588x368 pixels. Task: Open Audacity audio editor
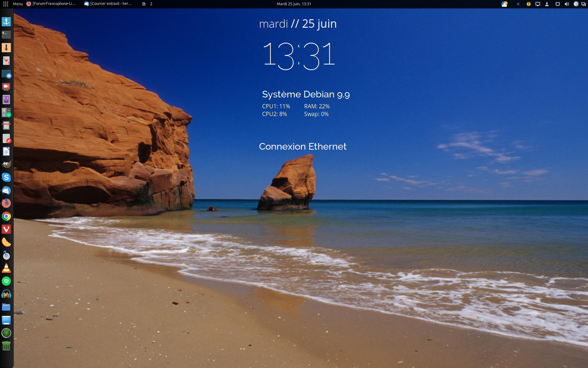coord(6,294)
